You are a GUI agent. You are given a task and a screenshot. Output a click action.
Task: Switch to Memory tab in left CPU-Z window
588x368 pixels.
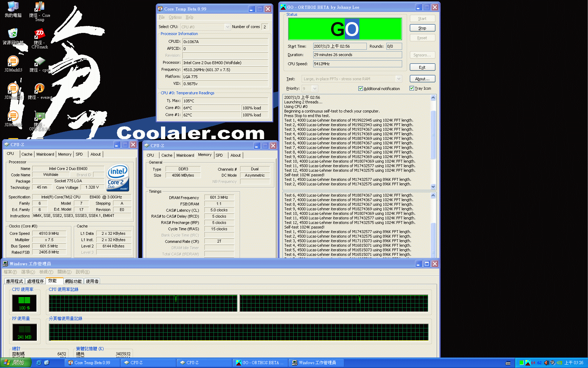(65, 154)
